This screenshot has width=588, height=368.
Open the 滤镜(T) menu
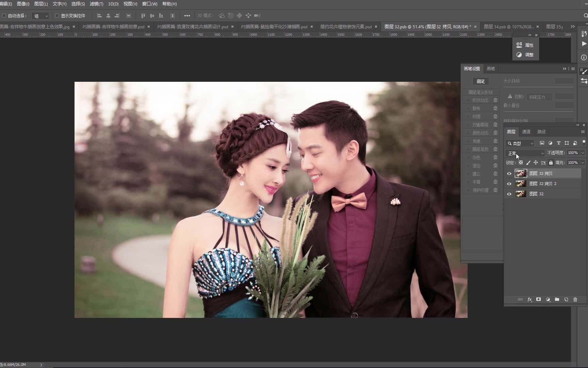coord(96,4)
